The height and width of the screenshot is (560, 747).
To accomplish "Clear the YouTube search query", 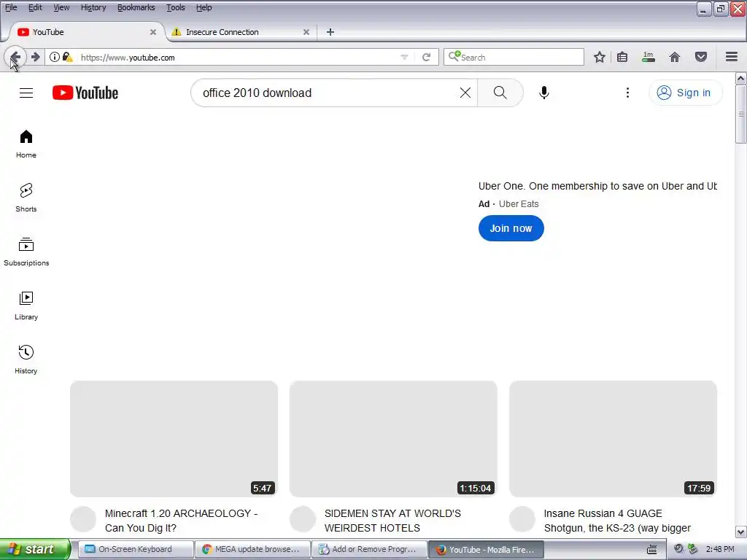I will (x=465, y=93).
